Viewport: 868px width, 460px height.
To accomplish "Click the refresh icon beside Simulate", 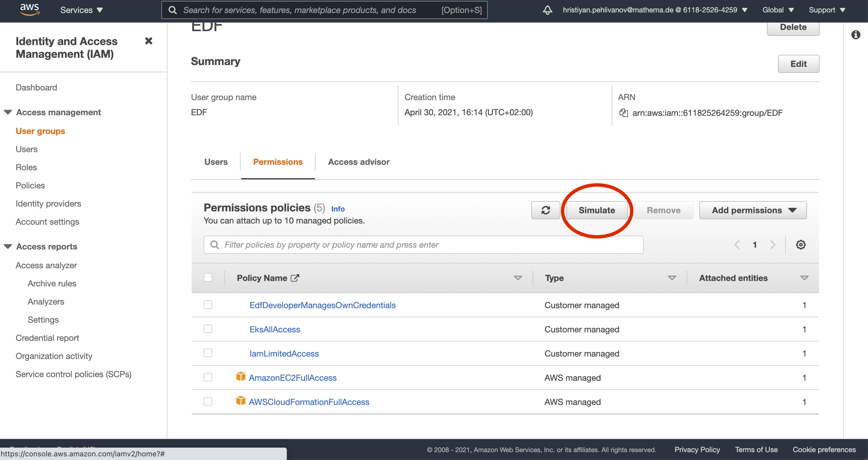I will click(x=546, y=210).
